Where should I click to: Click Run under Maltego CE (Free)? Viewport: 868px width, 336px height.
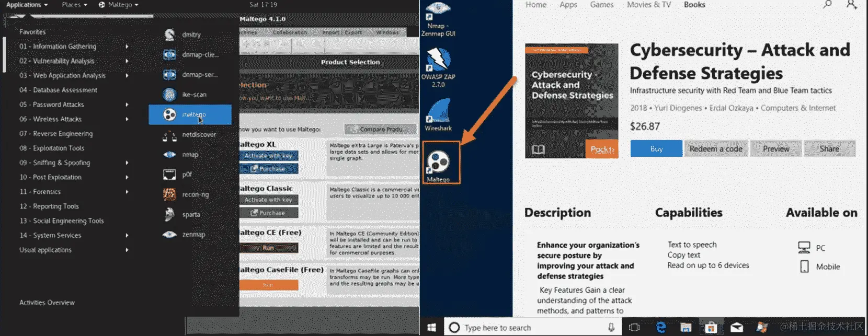pyautogui.click(x=268, y=248)
